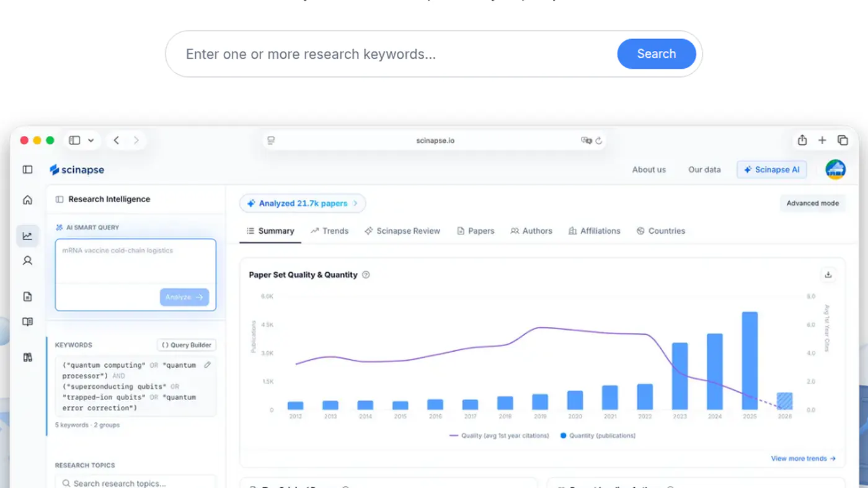Click the blue Search button
The image size is (868, 488).
click(656, 54)
